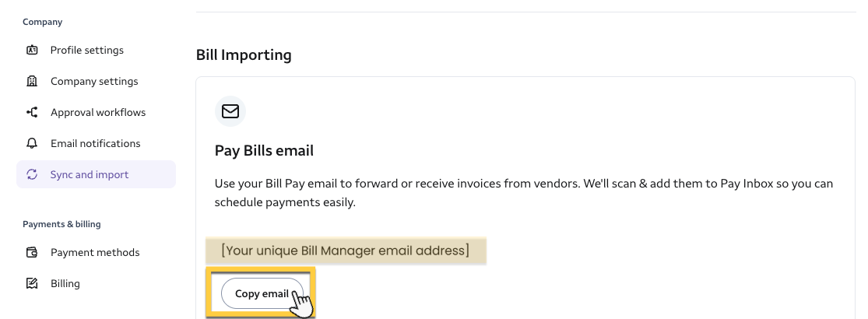Image resolution: width=868 pixels, height=319 pixels.
Task: Click the Profile settings ID card icon
Action: pyautogui.click(x=32, y=51)
